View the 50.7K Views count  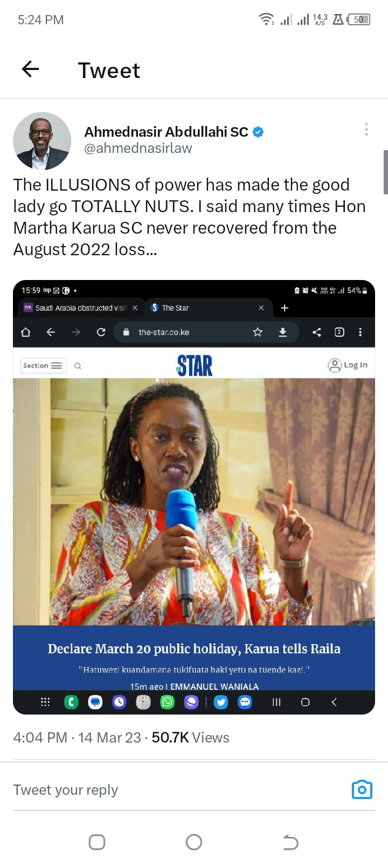(x=190, y=738)
